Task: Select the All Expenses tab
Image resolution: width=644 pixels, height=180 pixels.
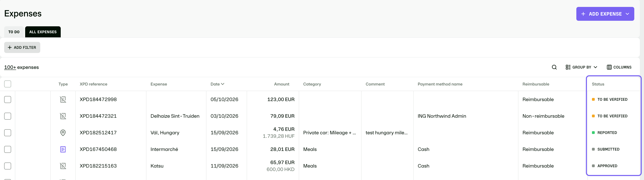Action: (43, 32)
